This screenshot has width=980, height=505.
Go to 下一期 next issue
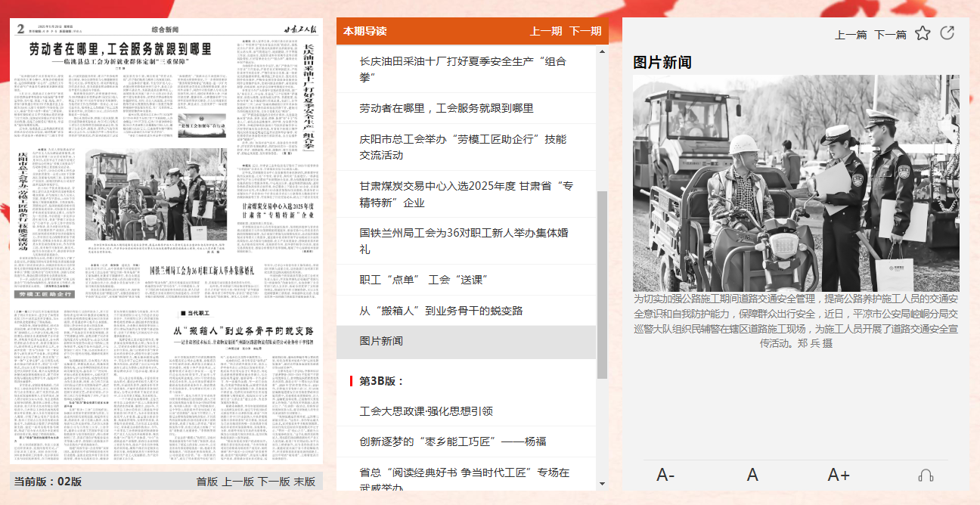[585, 31]
